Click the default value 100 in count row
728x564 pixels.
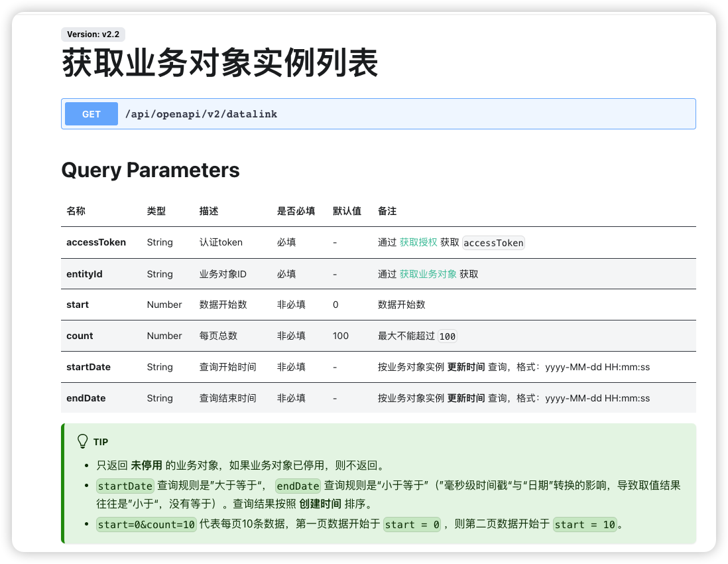tap(341, 336)
